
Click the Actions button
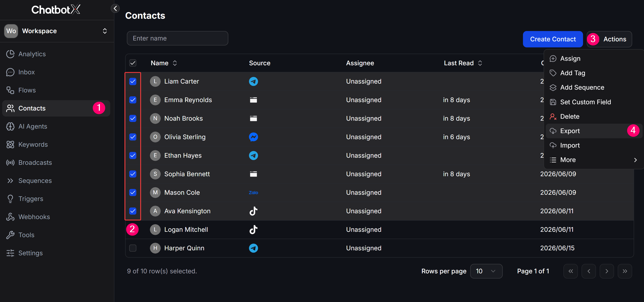[609, 39]
